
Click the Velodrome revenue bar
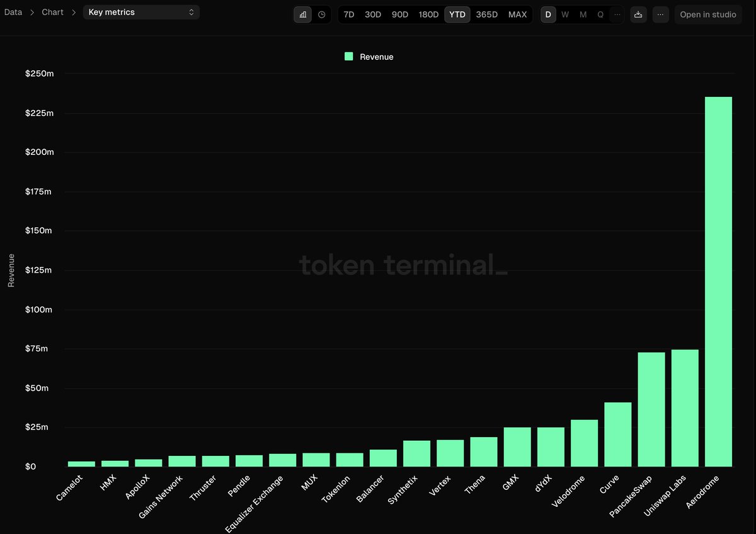pyautogui.click(x=585, y=443)
